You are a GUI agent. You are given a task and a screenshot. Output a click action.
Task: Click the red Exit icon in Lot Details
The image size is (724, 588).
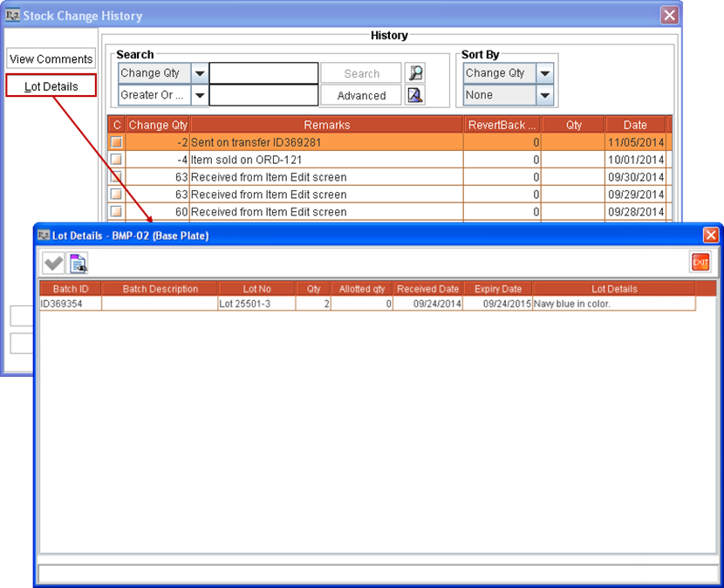click(700, 262)
